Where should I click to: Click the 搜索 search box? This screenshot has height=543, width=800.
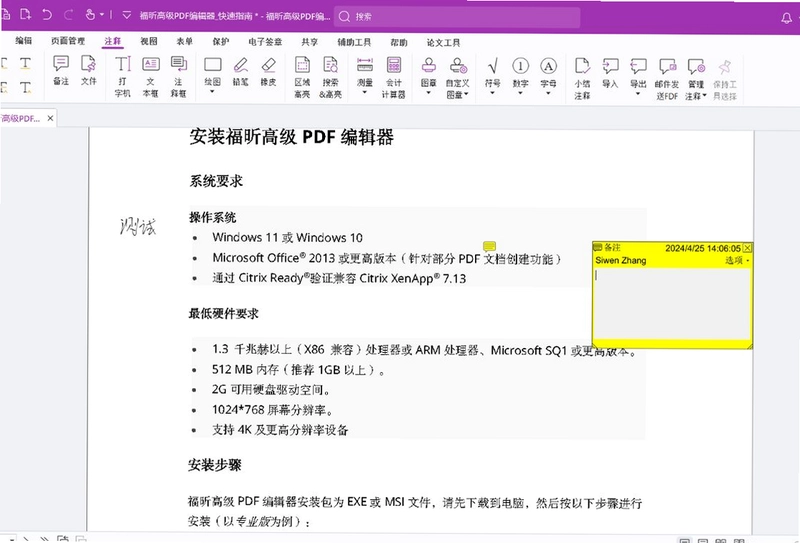pos(457,17)
